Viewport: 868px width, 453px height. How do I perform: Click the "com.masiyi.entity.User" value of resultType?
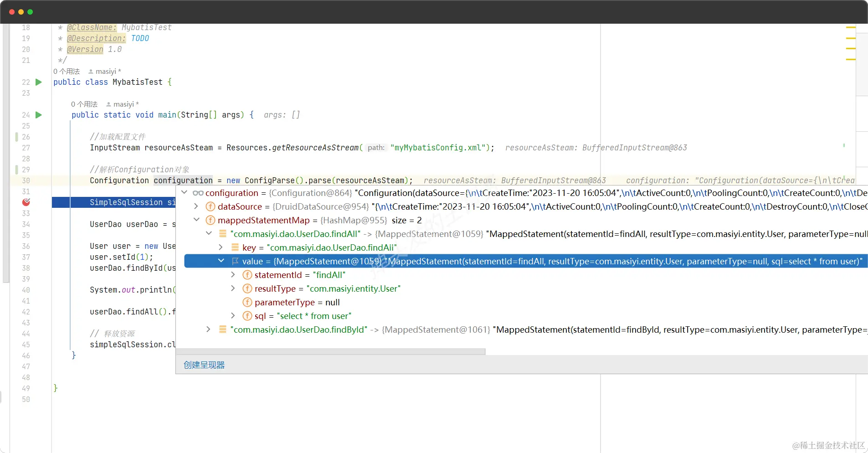click(x=354, y=289)
